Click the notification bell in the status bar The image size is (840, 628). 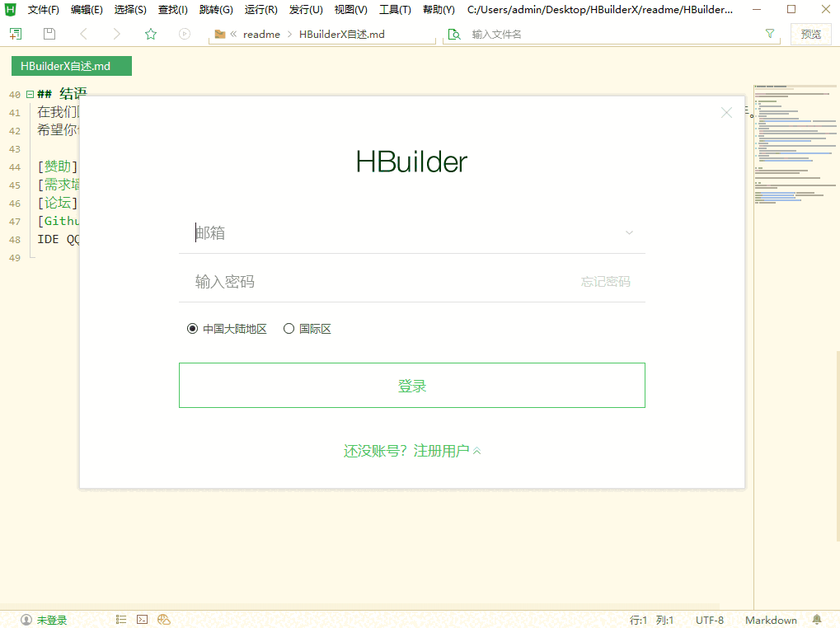(x=815, y=619)
